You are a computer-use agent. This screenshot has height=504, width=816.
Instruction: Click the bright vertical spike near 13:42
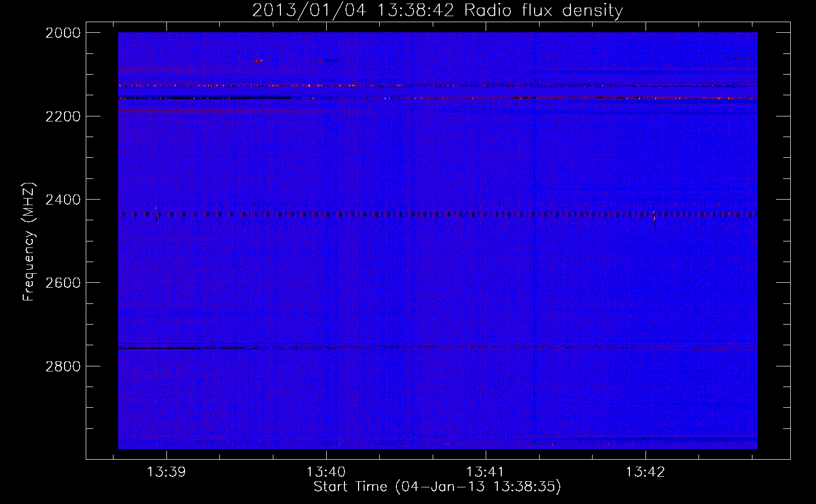tap(654, 218)
